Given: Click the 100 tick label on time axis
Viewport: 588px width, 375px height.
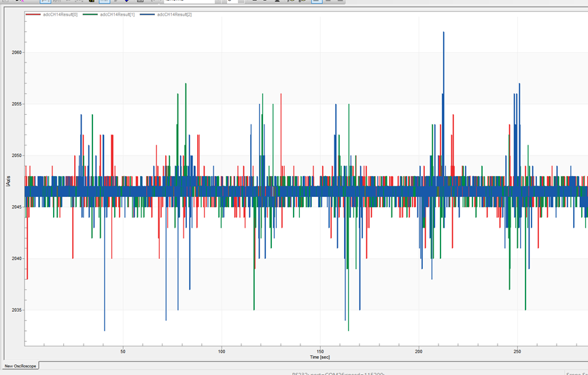Looking at the screenshot, I should (222, 351).
